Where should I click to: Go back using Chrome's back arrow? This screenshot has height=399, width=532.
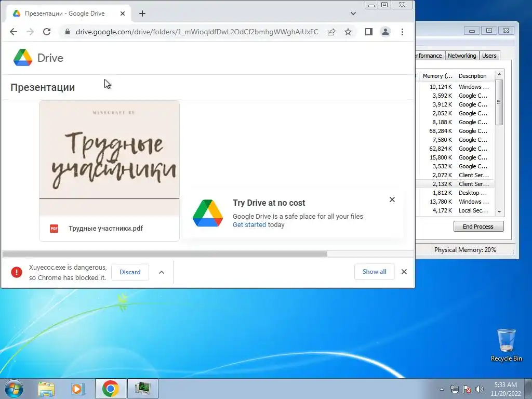click(13, 32)
